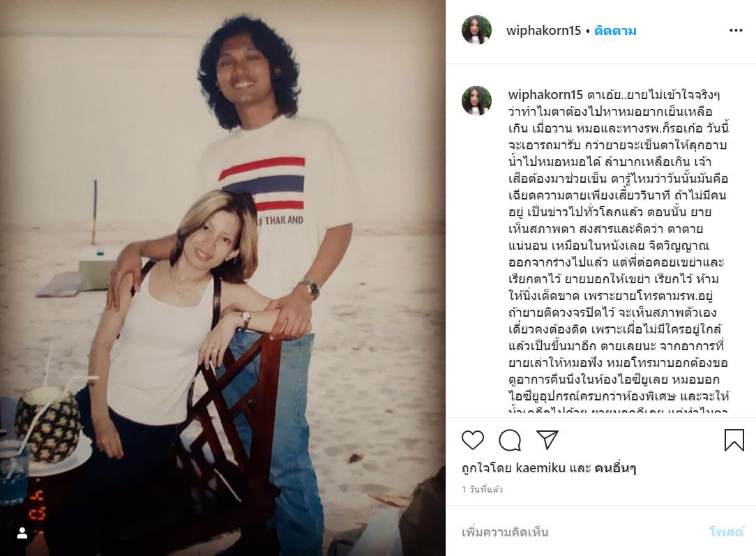Focus the เพิ่มความคิดเห็น comment field
The height and width of the screenshot is (556, 756).
[579, 532]
